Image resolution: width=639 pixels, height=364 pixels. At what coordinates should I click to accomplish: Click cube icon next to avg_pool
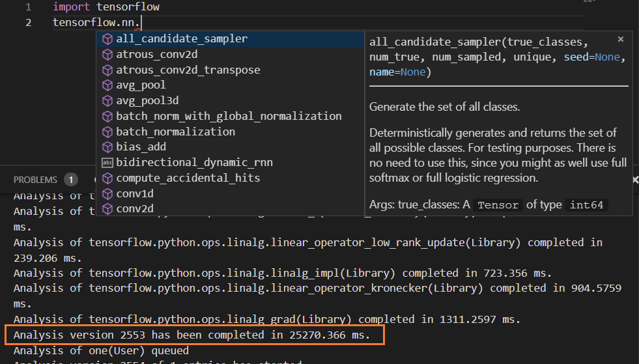click(107, 85)
